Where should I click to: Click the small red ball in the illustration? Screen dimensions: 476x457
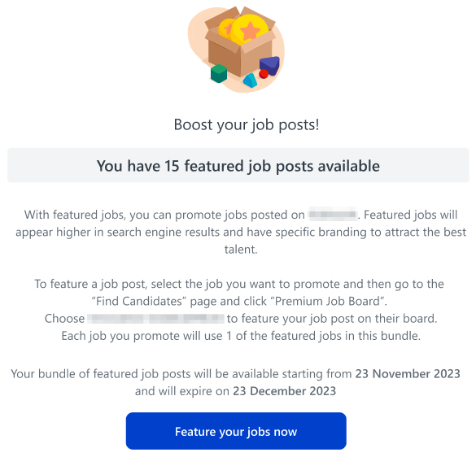click(264, 74)
